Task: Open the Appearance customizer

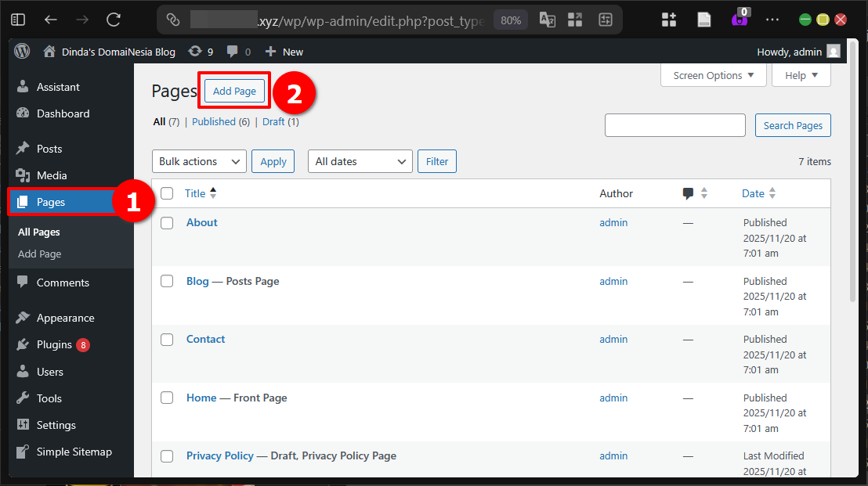Action: [63, 318]
